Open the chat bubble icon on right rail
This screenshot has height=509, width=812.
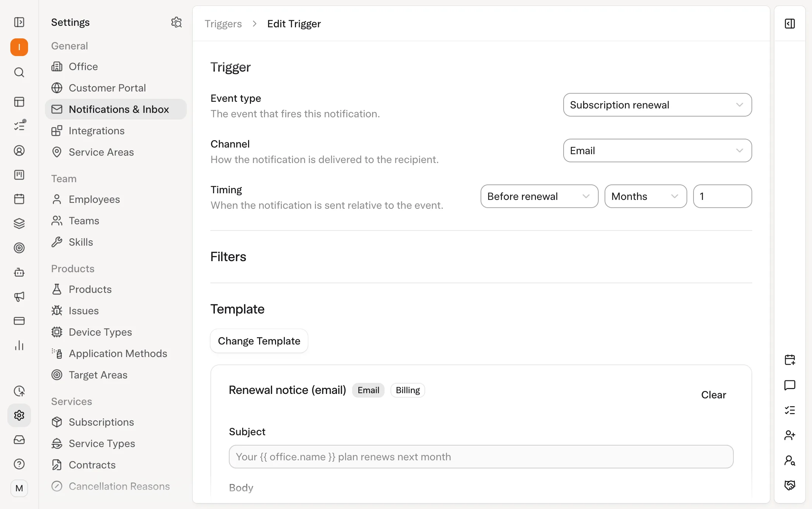pyautogui.click(x=790, y=385)
